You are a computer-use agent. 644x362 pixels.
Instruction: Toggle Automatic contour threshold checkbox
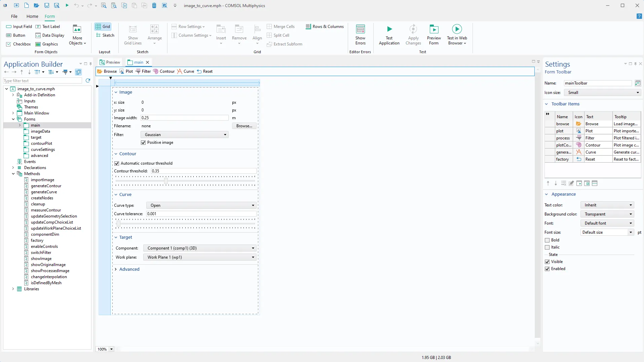tap(117, 163)
